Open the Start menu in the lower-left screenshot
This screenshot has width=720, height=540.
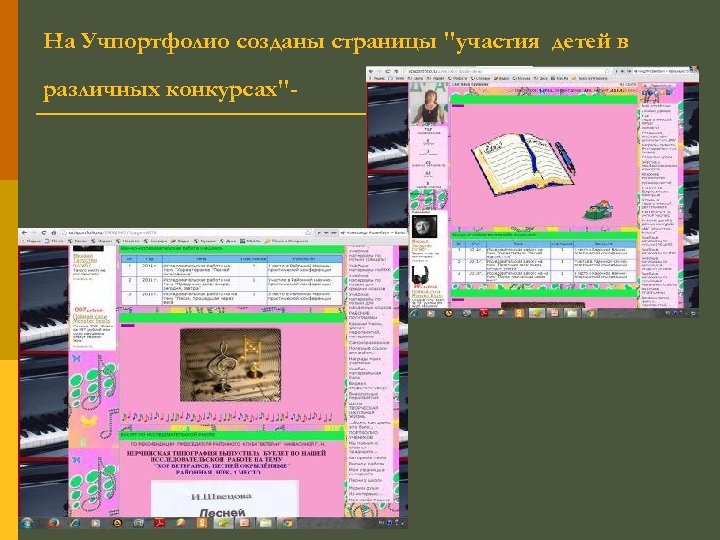click(26, 523)
